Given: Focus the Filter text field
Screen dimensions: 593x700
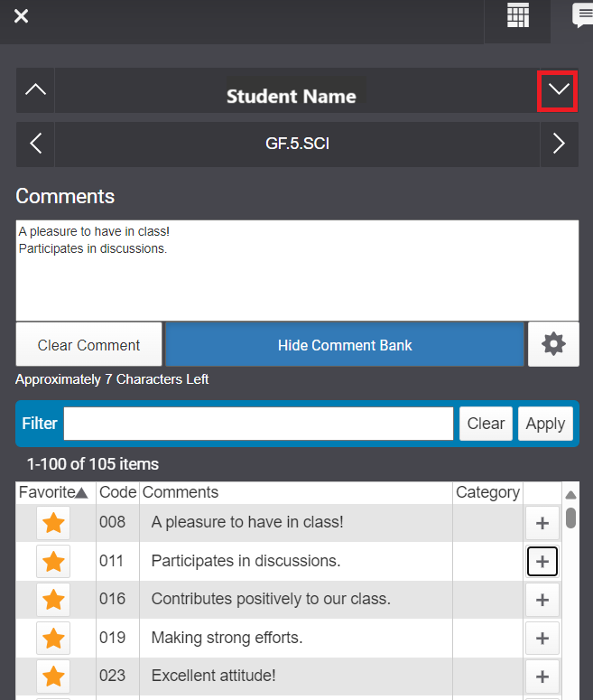Looking at the screenshot, I should (258, 424).
